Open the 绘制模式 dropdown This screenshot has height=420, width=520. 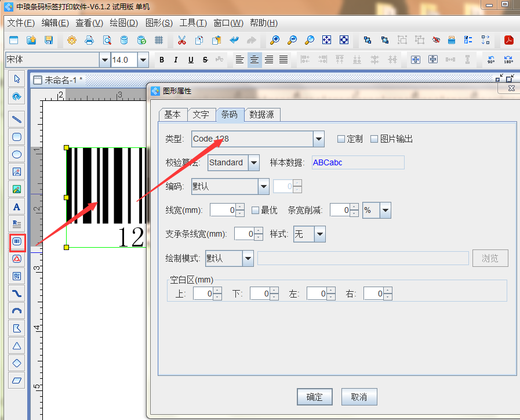click(x=248, y=258)
